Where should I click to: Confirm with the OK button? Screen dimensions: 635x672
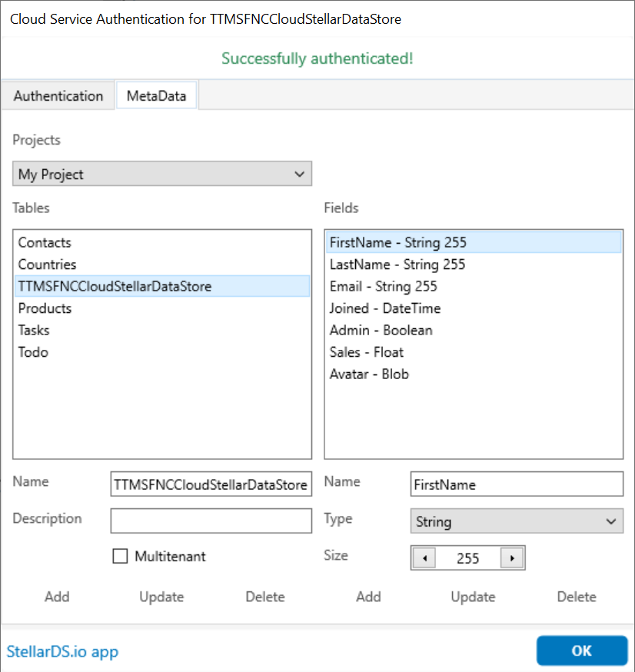pos(582,650)
